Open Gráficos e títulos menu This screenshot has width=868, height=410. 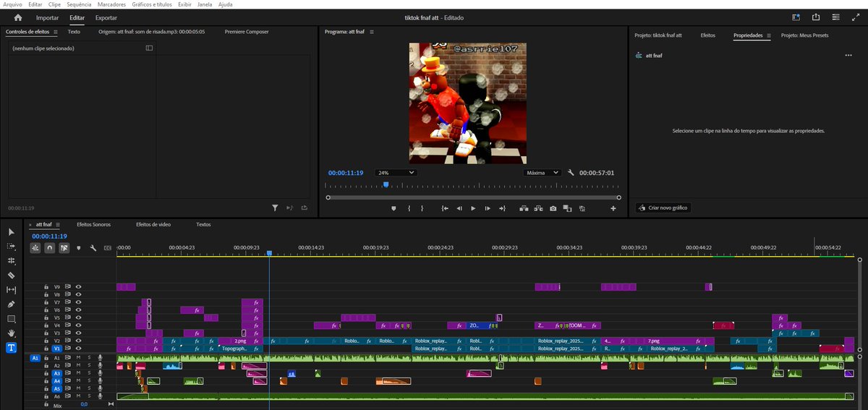tap(152, 4)
